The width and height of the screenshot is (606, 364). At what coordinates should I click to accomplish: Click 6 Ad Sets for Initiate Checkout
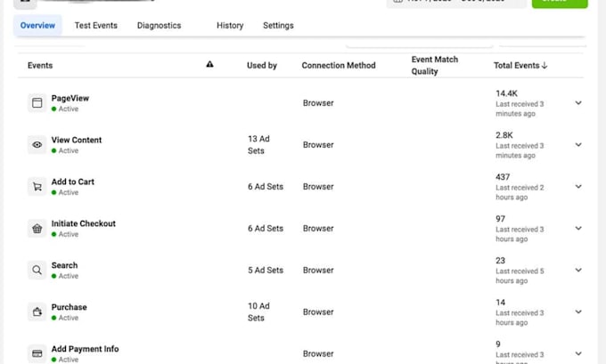(x=266, y=228)
